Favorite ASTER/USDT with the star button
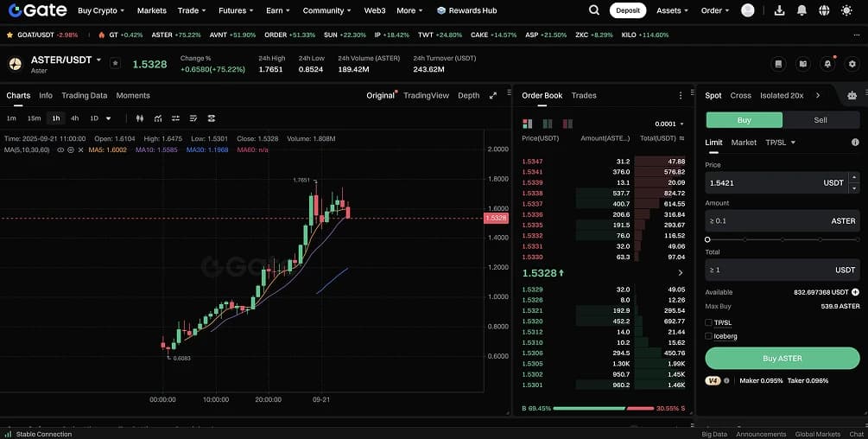This screenshot has height=439, width=868. pos(115,63)
